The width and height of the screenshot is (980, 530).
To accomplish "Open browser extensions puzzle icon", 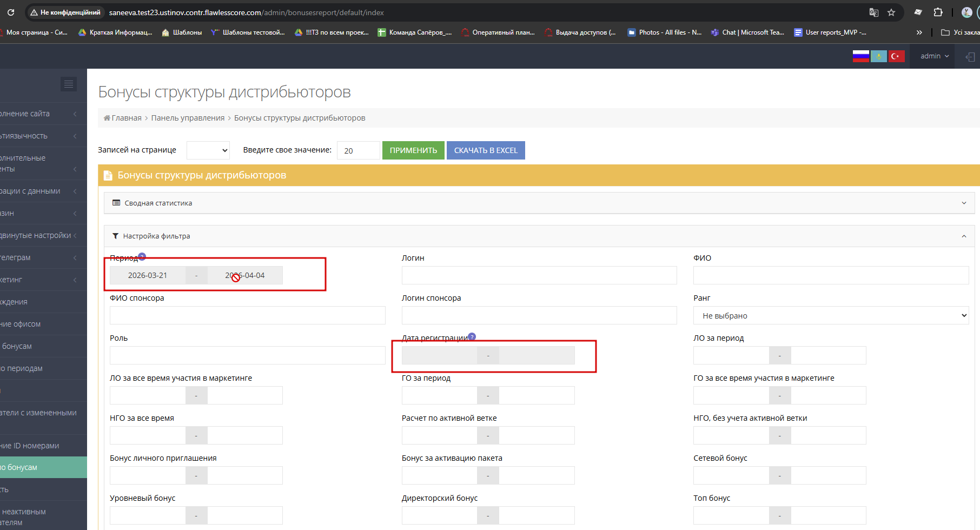I will [x=938, y=12].
